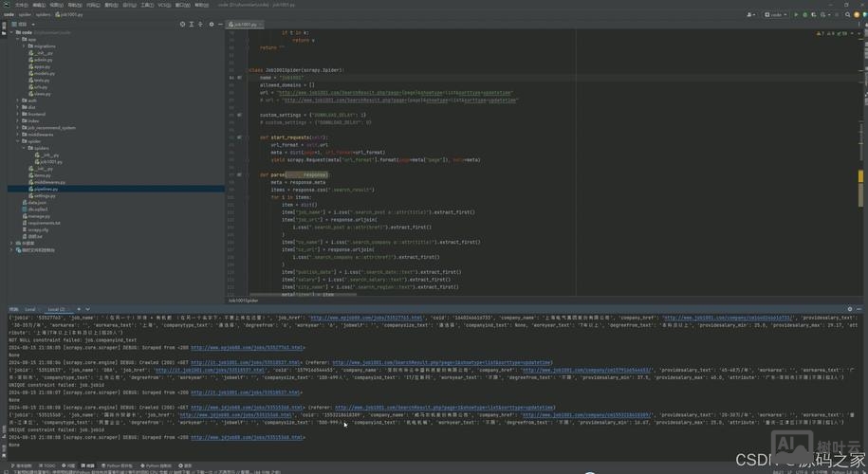This screenshot has width=868, height=474.
Task: Open the VCS menu
Action: pos(162,5)
